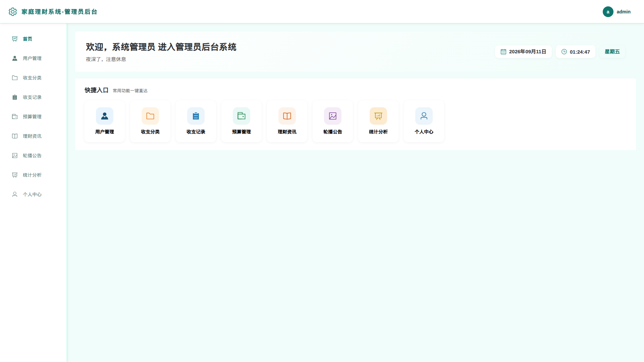Go to 预算管理 text in the sidebar
The height and width of the screenshot is (362, 644).
click(x=32, y=117)
